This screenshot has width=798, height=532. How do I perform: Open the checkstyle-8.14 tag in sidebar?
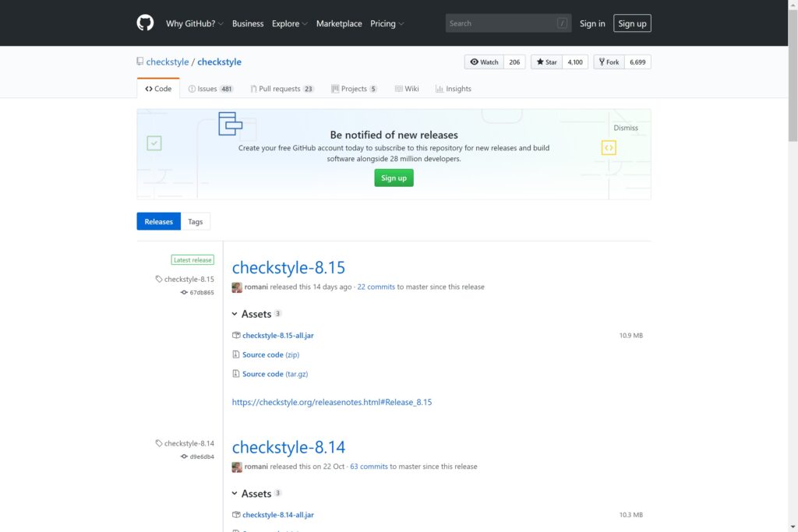click(189, 443)
